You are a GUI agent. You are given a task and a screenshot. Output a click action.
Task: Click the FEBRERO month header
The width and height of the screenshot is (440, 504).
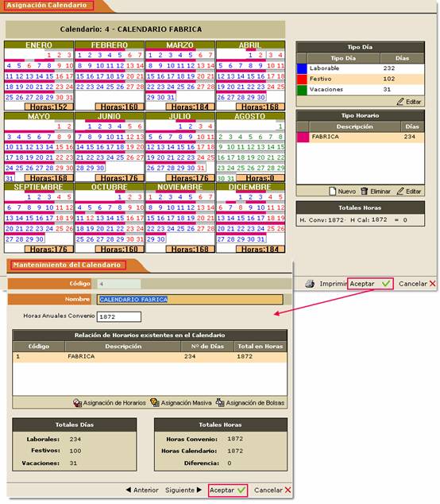(x=109, y=45)
